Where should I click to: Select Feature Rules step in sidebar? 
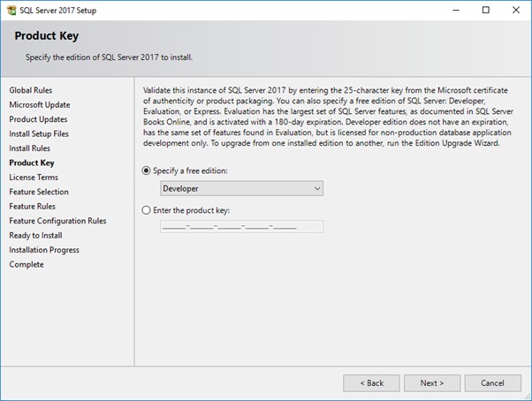click(x=32, y=207)
